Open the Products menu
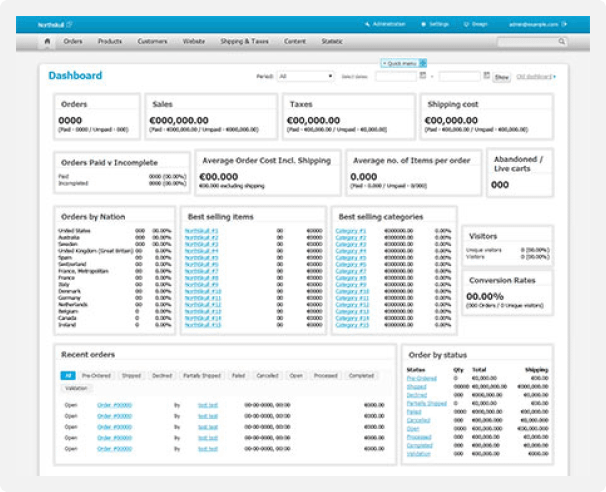 coord(110,42)
